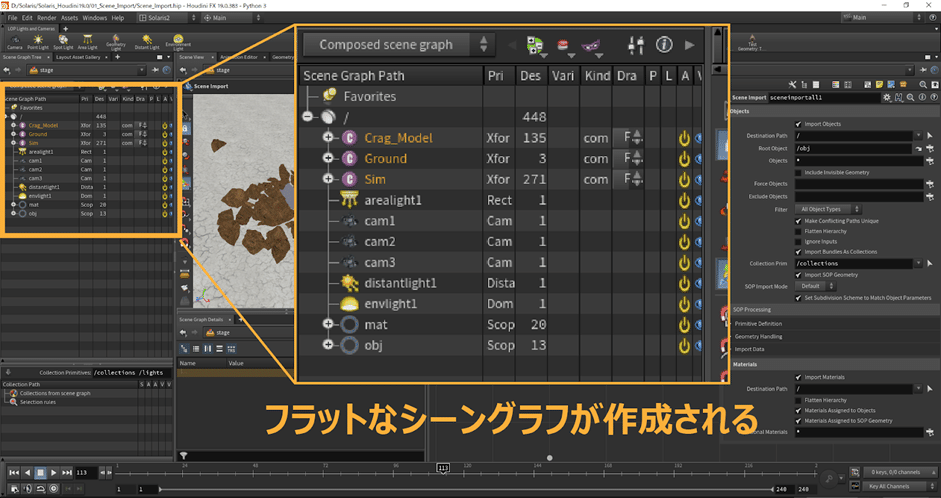Screen dimensions: 941x498
Task: Open the Collection Prim path dropdown
Action: coord(918,263)
